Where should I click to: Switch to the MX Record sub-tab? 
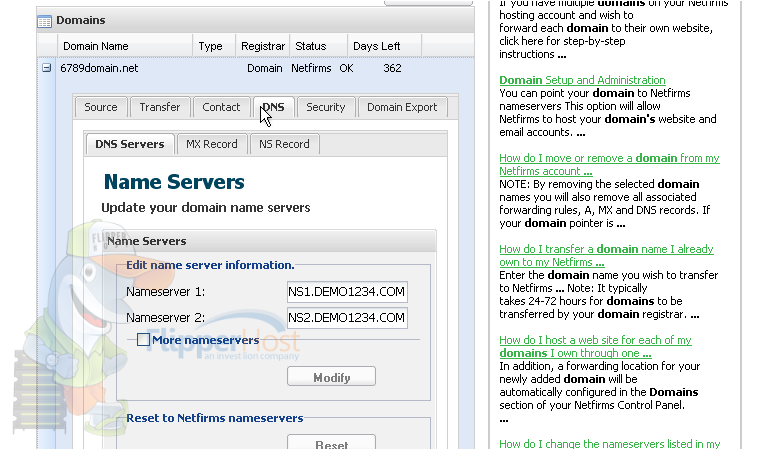coord(212,144)
